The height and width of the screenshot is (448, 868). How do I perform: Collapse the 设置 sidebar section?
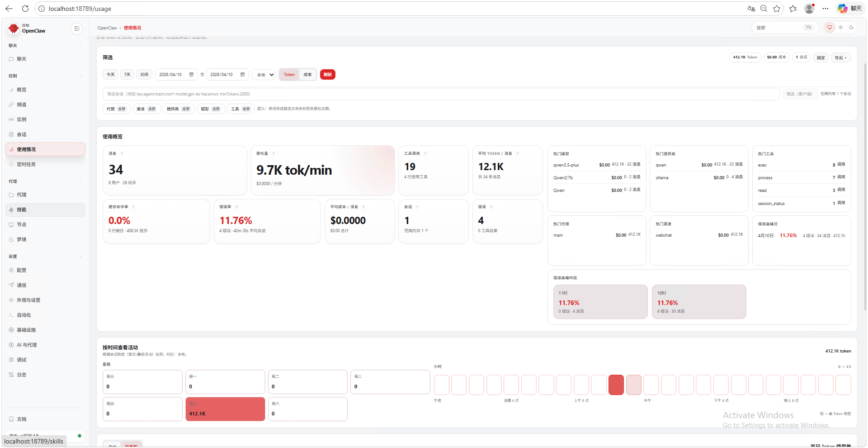(x=45, y=257)
